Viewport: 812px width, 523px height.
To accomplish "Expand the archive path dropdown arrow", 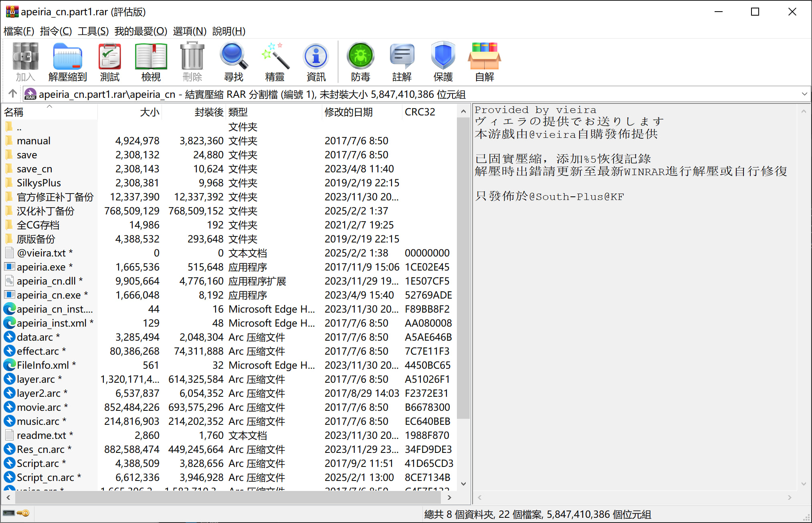I will (804, 94).
